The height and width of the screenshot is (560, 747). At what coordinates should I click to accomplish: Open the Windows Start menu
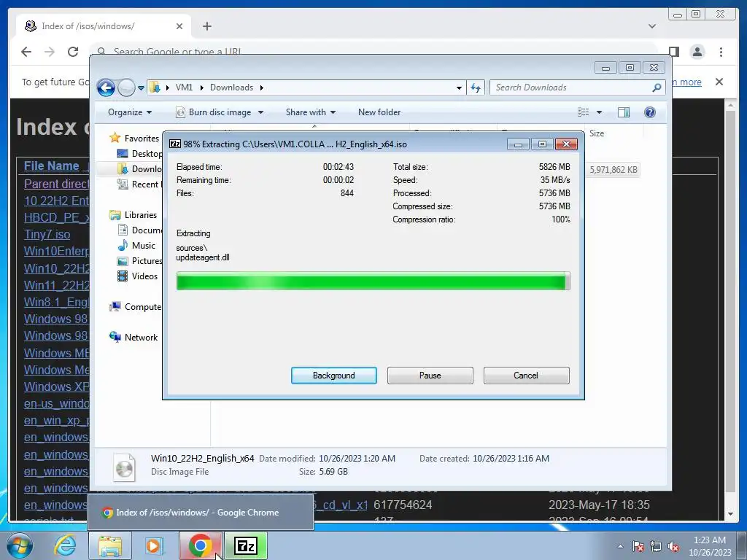[19, 545]
